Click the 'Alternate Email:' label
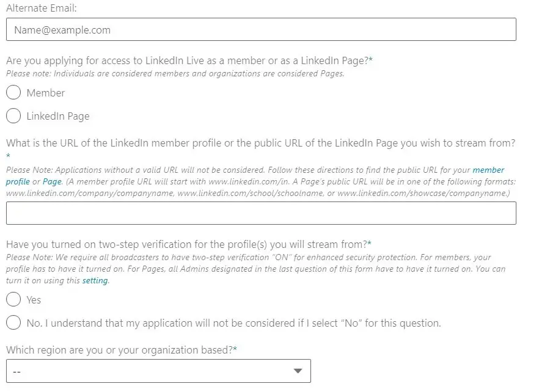Viewport: 550px width, 392px height. pyautogui.click(x=42, y=8)
